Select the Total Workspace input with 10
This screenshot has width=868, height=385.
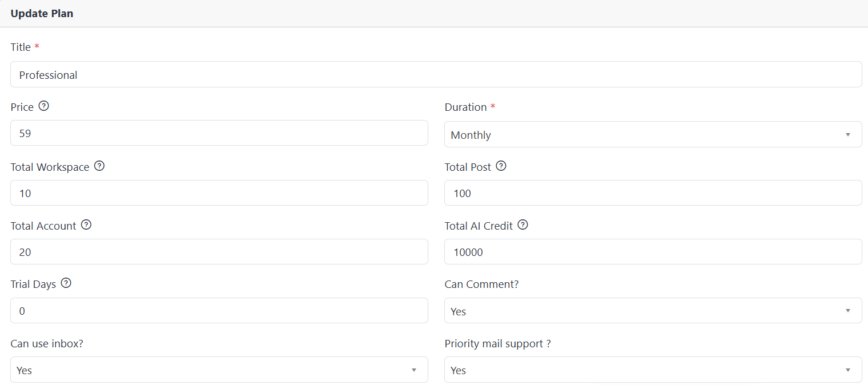pos(219,193)
